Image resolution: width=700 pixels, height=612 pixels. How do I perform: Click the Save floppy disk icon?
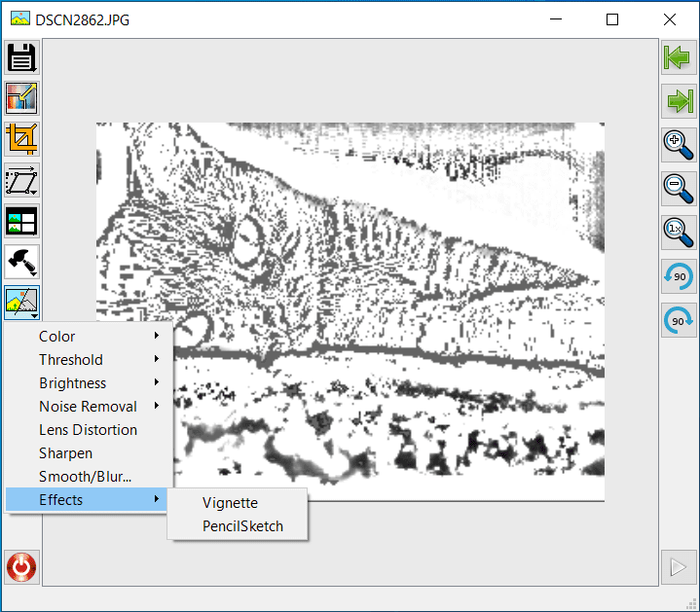point(21,57)
